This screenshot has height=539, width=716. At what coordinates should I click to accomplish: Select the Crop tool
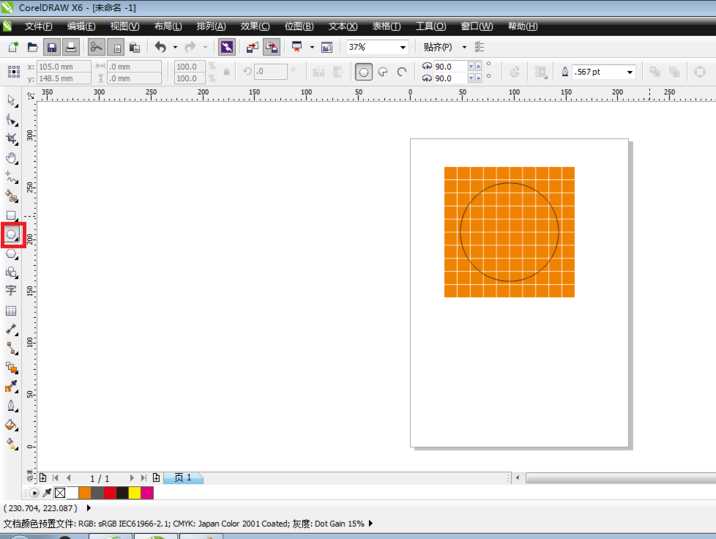pyautogui.click(x=12, y=139)
